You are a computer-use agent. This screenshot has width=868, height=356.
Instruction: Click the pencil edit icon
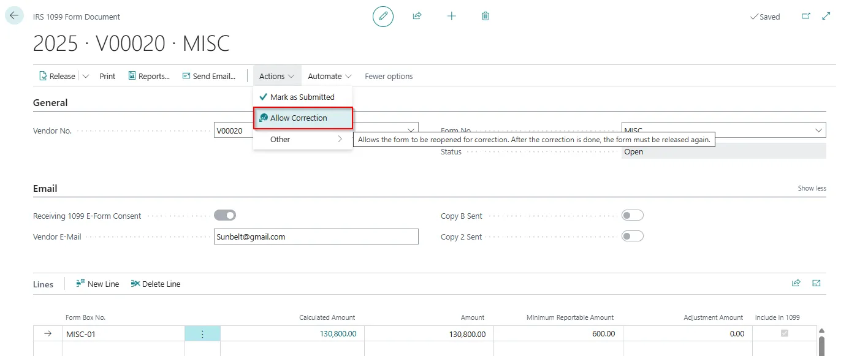click(x=383, y=17)
